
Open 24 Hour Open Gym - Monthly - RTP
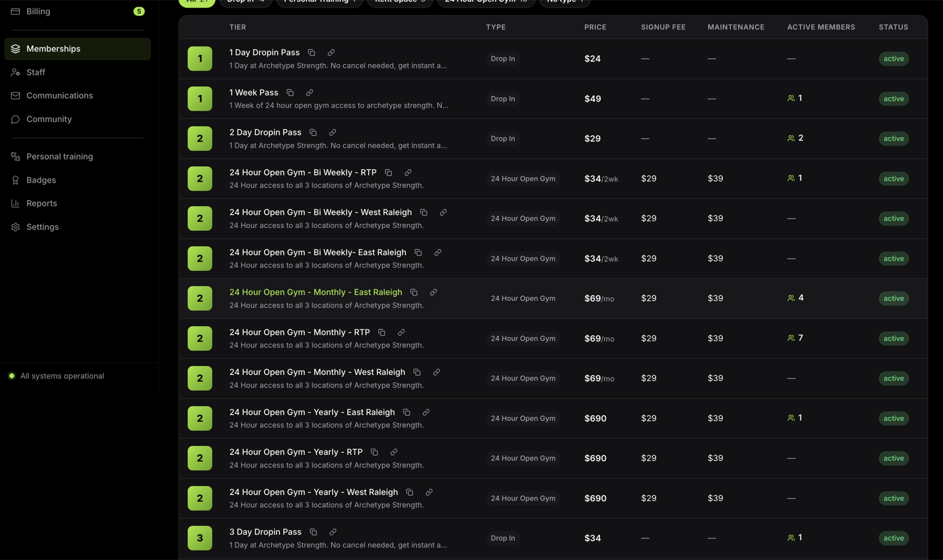[x=299, y=332]
